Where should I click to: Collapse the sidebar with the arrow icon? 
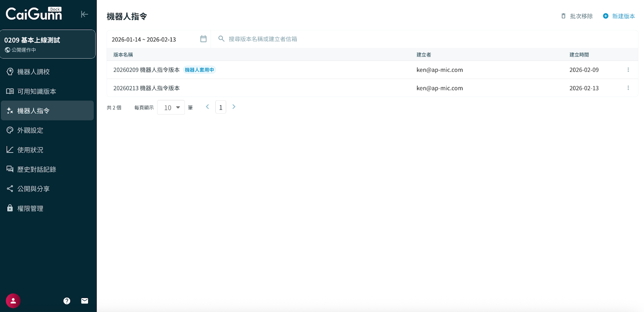point(84,15)
